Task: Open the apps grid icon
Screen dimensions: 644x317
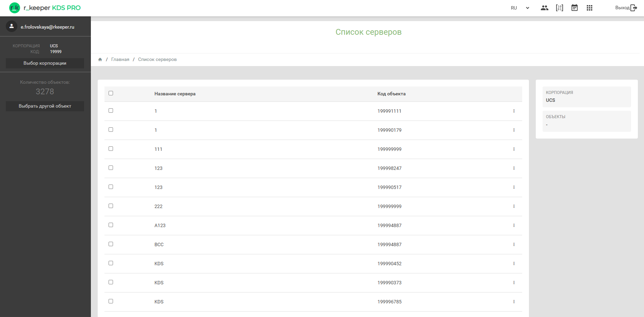Action: (x=589, y=8)
